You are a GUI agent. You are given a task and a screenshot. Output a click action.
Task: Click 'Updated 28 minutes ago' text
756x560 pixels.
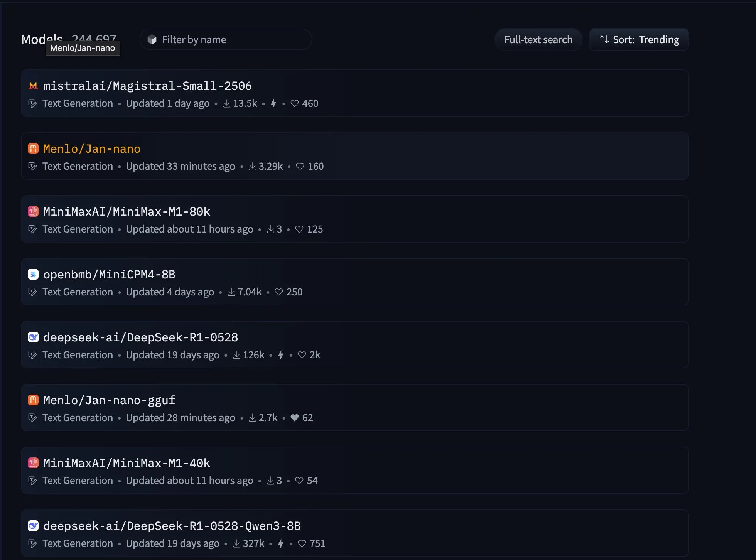click(x=181, y=418)
